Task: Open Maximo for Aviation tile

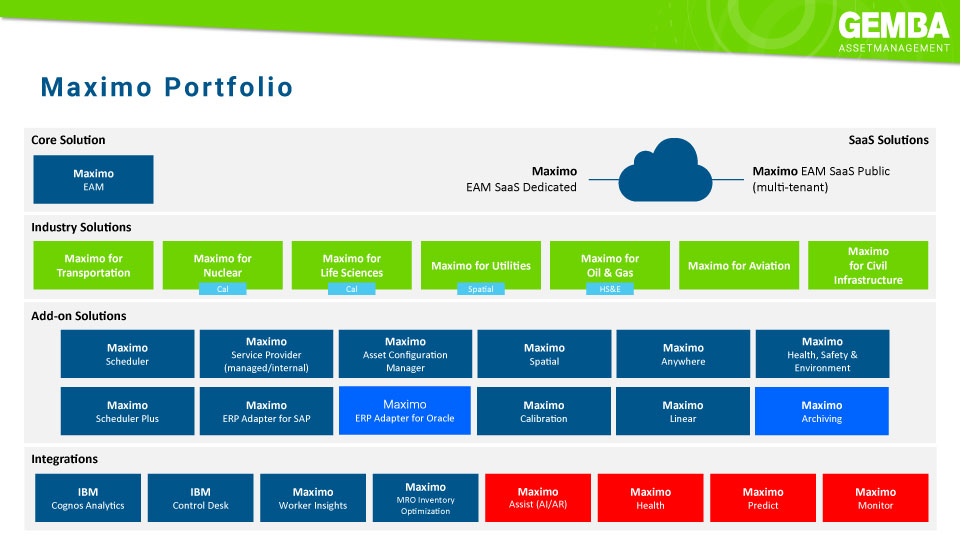Action: pyautogui.click(x=739, y=266)
